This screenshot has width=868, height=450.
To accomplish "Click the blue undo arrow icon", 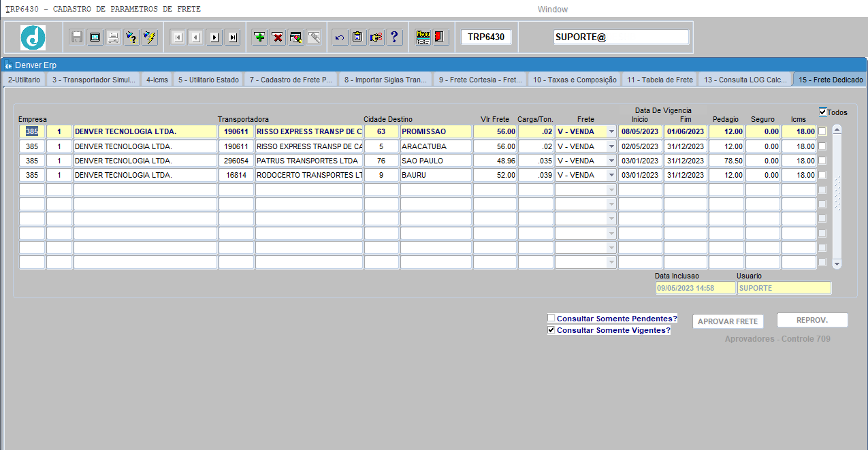I will (340, 37).
